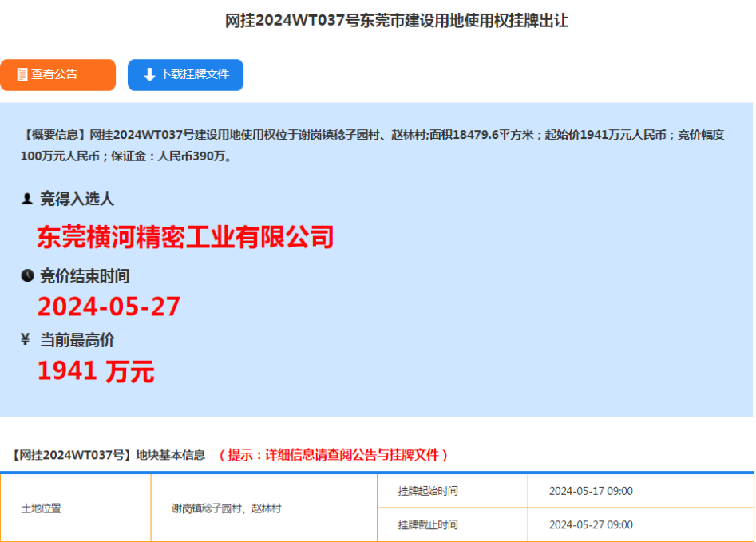Click the yen symbol icon beside 当前最高价
Image resolution: width=756 pixels, height=542 pixels.
click(x=26, y=340)
